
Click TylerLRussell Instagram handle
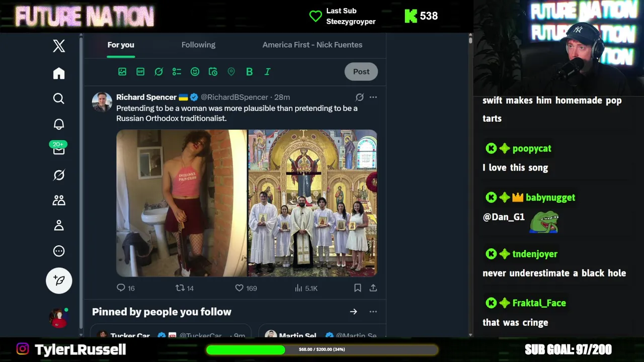(80, 349)
